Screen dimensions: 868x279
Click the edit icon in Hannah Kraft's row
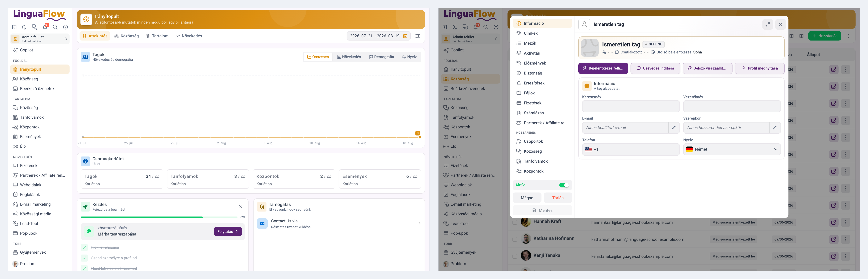[x=834, y=222]
